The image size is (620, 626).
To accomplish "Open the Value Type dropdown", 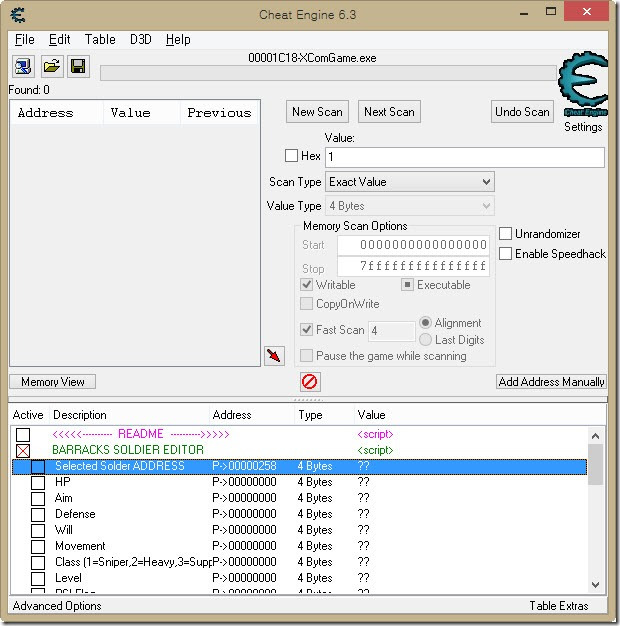I will (410, 206).
